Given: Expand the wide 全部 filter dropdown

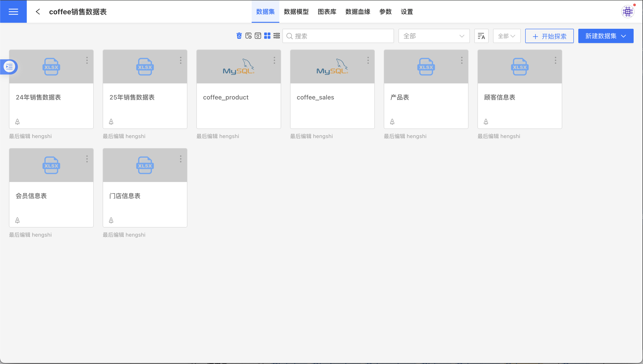Looking at the screenshot, I should click(x=434, y=36).
